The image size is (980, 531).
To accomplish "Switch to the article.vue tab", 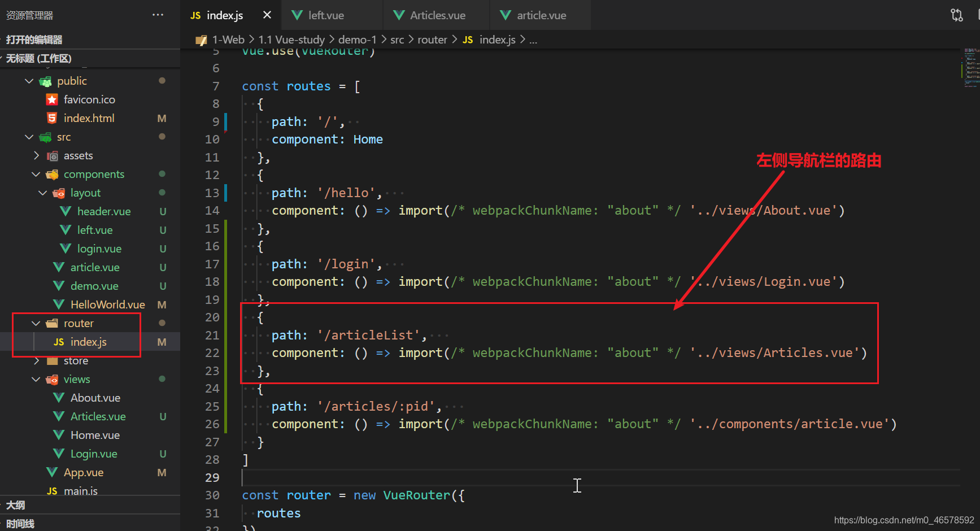I will click(541, 15).
